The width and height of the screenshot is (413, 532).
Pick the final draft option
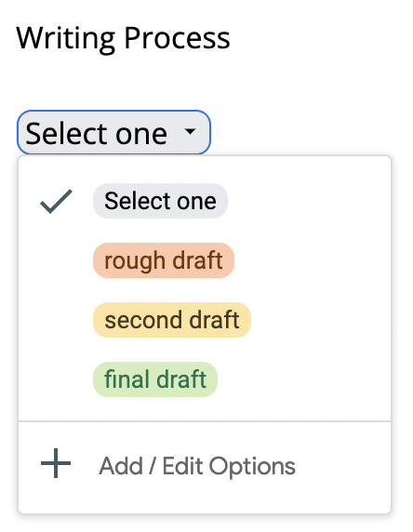click(x=205, y=379)
